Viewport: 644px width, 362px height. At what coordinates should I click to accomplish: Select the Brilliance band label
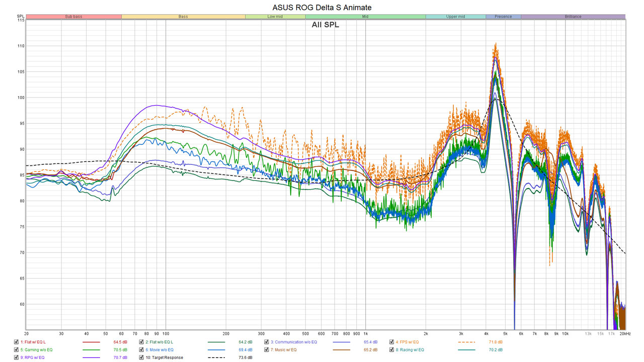pos(573,17)
